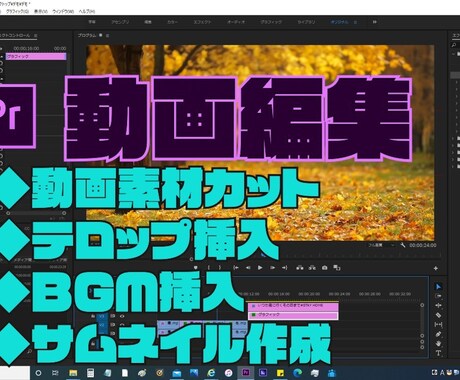Select the upper pink title clip in timeline
Image resolution: width=460 pixels, height=380 pixels.
pos(293,306)
